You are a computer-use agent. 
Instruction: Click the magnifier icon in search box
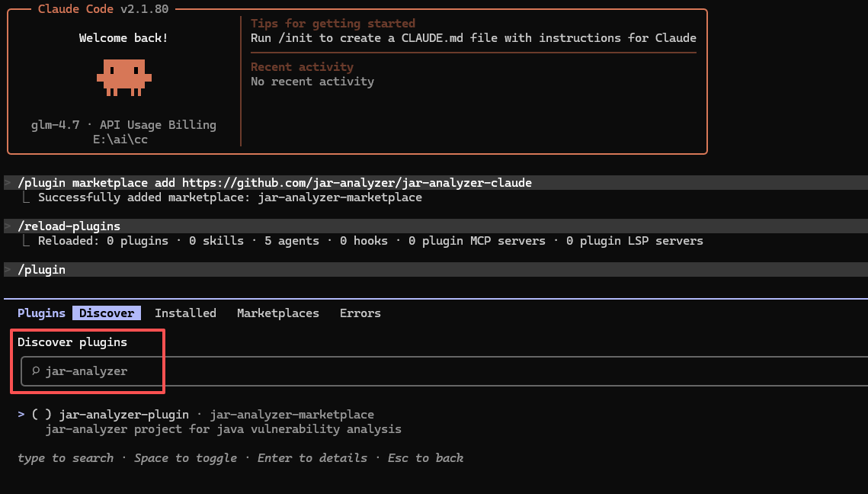click(35, 370)
